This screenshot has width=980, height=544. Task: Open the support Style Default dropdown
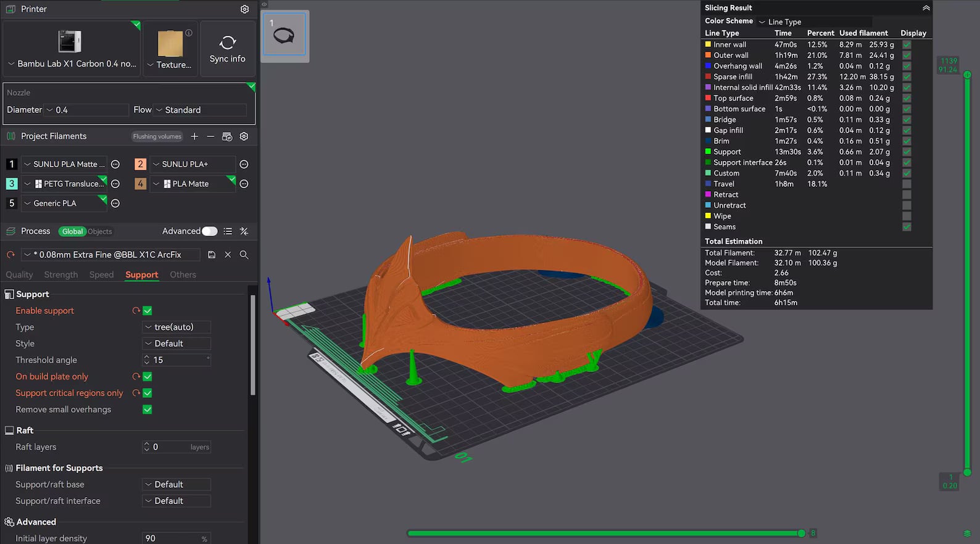click(176, 344)
